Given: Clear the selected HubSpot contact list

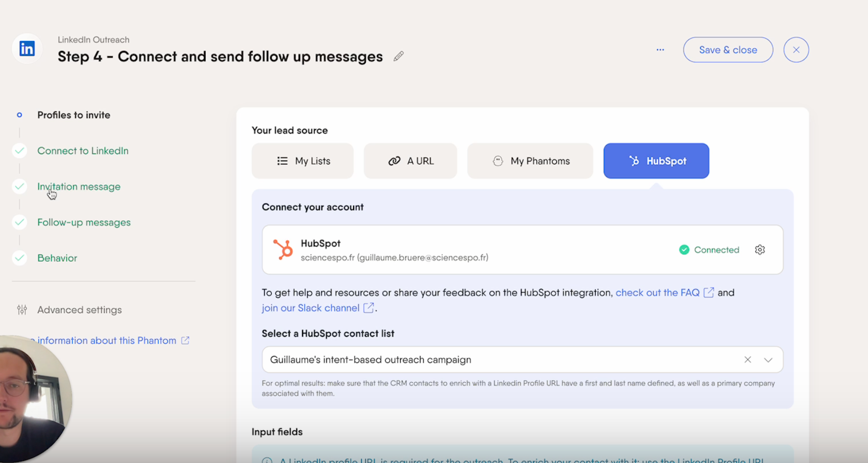Looking at the screenshot, I should (748, 359).
